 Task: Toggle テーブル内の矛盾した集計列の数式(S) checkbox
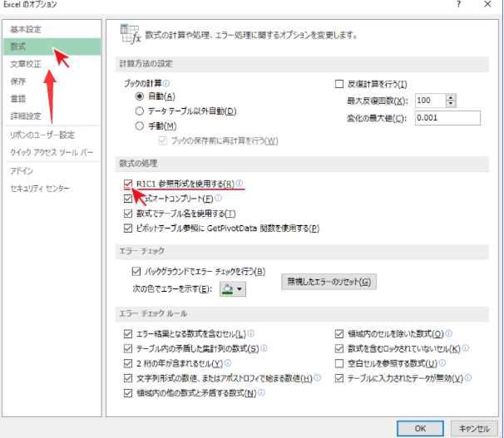(x=128, y=349)
